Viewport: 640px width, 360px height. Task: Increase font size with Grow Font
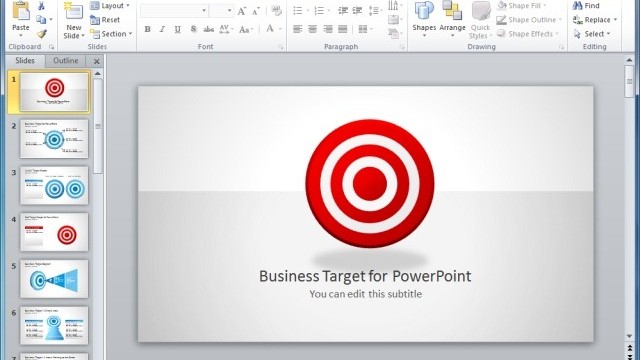(242, 11)
